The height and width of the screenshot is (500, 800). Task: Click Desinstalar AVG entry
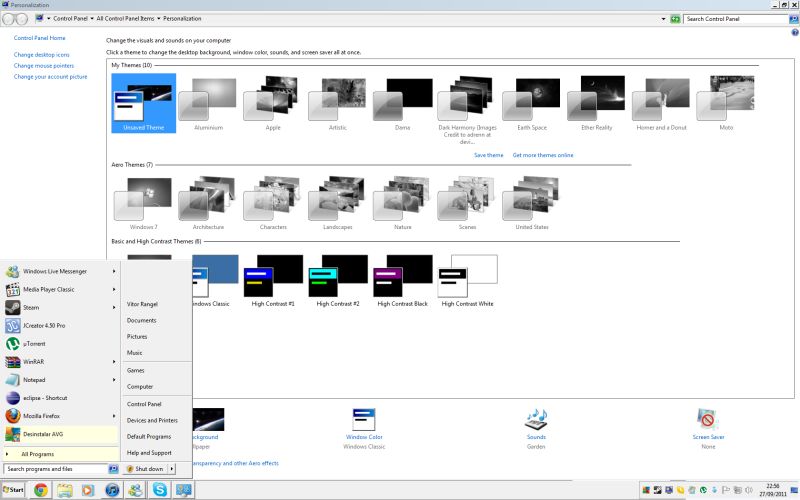pyautogui.click(x=60, y=434)
